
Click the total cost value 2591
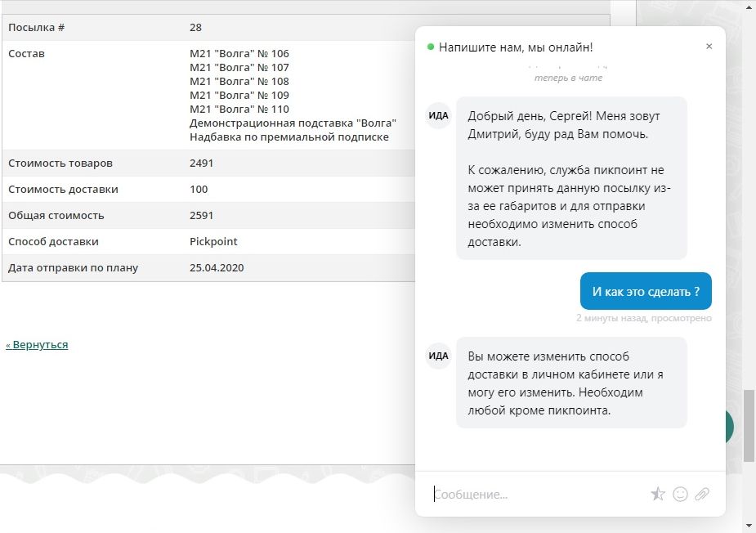[x=201, y=216]
